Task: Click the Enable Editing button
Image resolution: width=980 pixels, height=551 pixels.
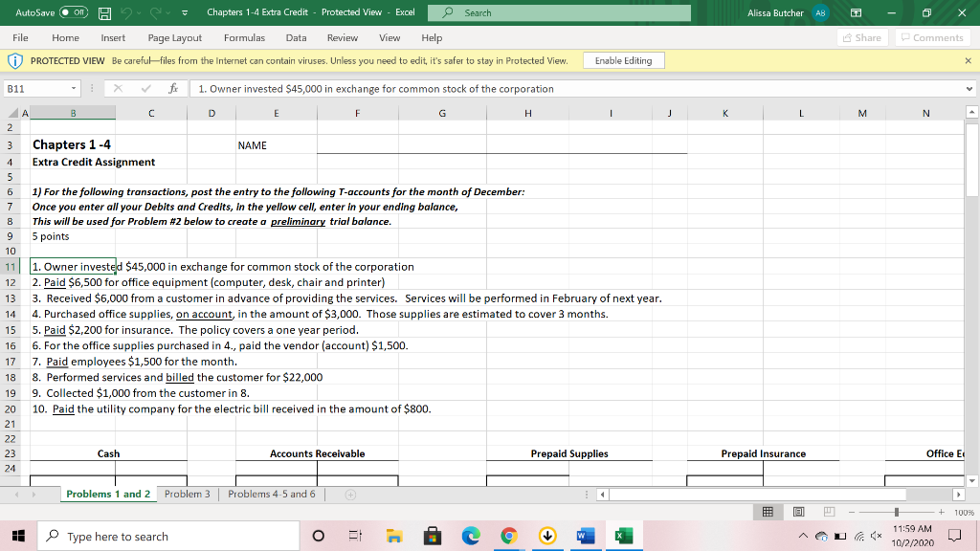Action: pos(623,60)
